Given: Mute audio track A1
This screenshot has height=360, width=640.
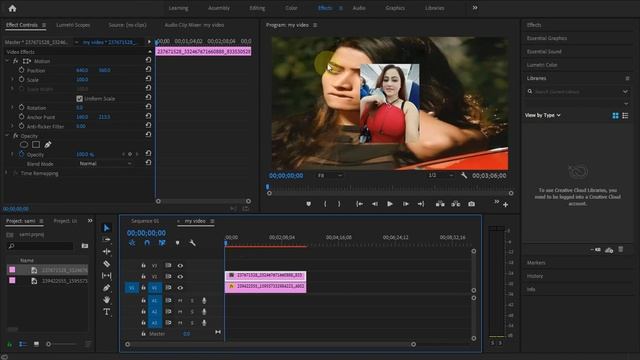Looking at the screenshot, I should pos(180,300).
